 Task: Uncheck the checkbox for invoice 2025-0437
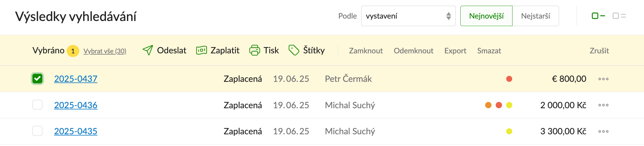(x=38, y=79)
